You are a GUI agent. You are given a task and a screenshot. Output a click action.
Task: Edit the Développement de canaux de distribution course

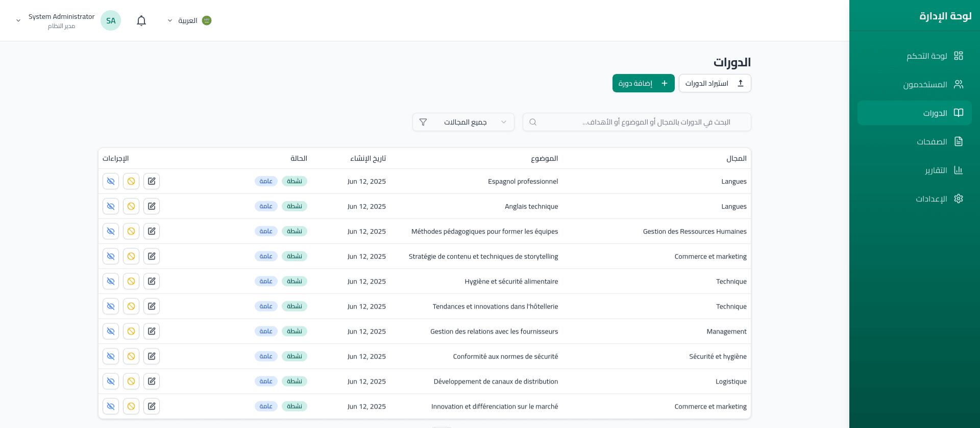tap(152, 381)
